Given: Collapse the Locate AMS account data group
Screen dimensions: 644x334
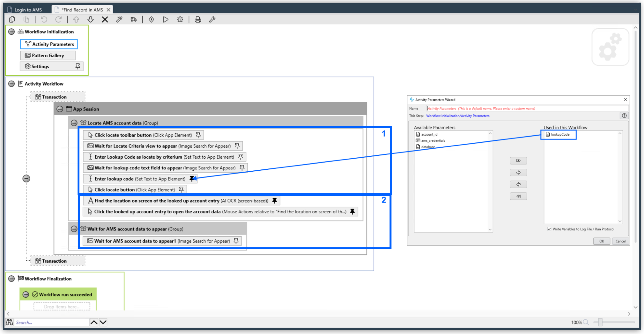Looking at the screenshot, I should [74, 123].
